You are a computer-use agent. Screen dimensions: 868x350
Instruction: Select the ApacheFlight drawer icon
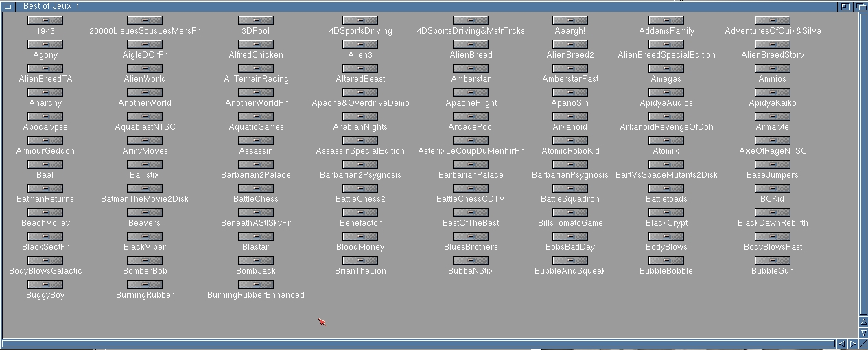pos(471,93)
